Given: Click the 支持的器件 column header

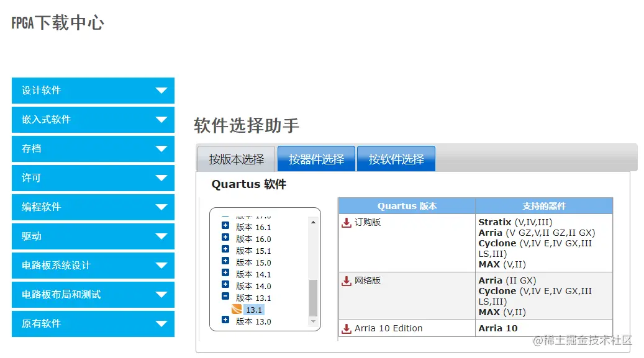Looking at the screenshot, I should 544,206.
